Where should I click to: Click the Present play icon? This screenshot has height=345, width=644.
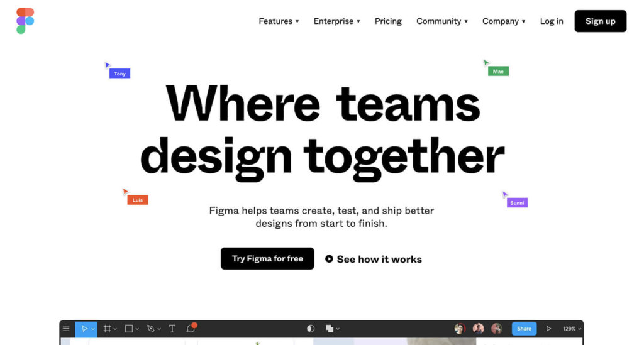548,329
